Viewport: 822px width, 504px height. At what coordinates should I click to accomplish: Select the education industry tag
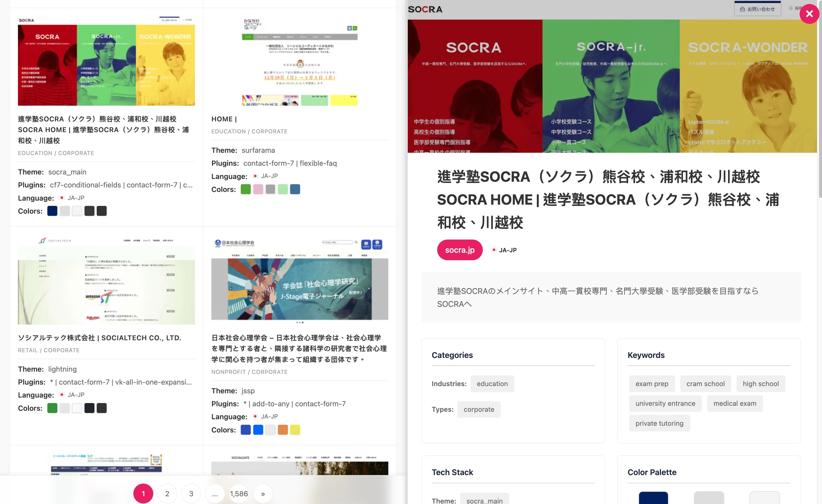pos(492,383)
